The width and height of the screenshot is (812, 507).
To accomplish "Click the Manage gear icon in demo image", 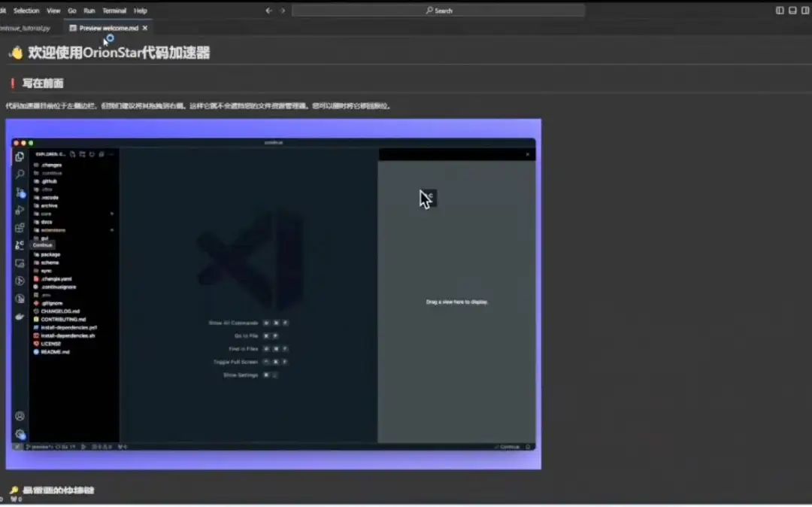I will click(20, 434).
